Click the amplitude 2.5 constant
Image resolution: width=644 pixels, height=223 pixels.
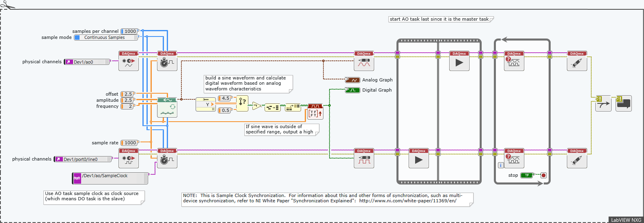pyautogui.click(x=128, y=100)
